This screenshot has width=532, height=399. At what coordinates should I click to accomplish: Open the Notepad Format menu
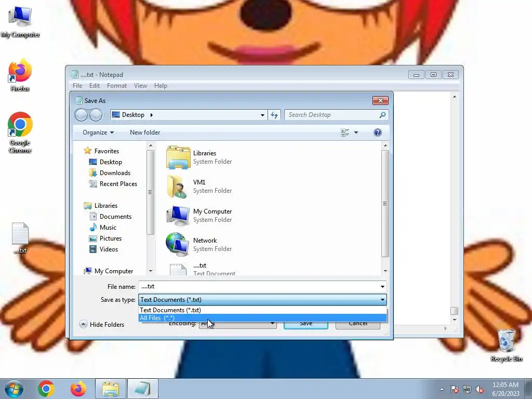coord(117,86)
